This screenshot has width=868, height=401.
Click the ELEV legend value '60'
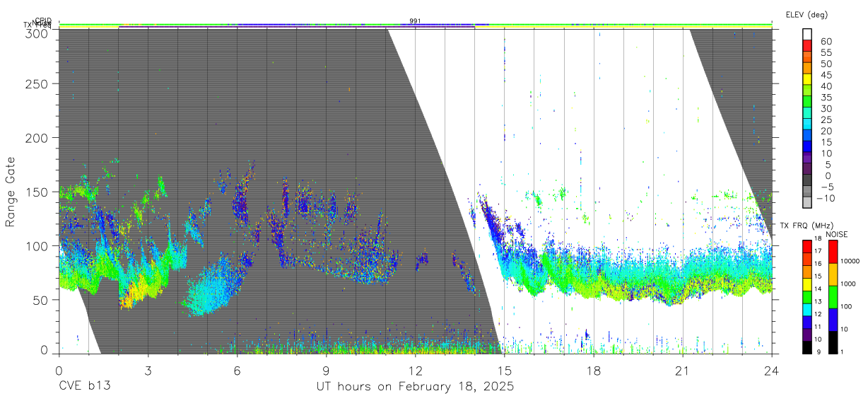[826, 42]
